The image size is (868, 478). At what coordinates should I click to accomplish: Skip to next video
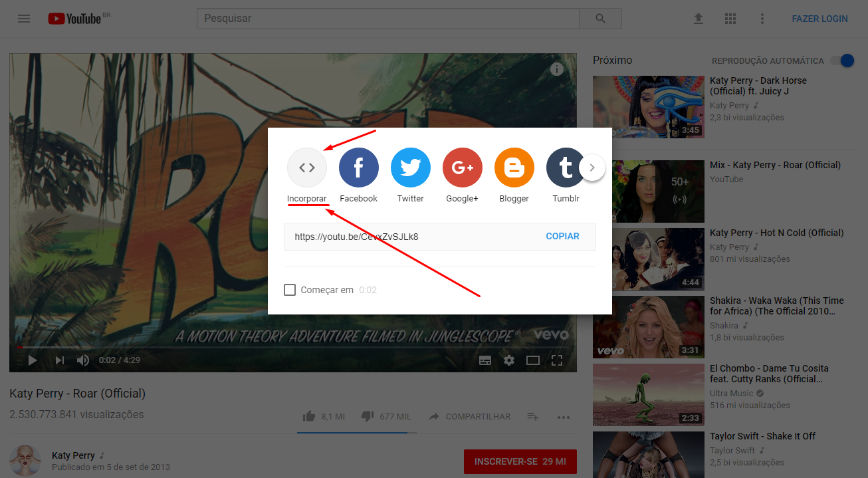click(60, 360)
